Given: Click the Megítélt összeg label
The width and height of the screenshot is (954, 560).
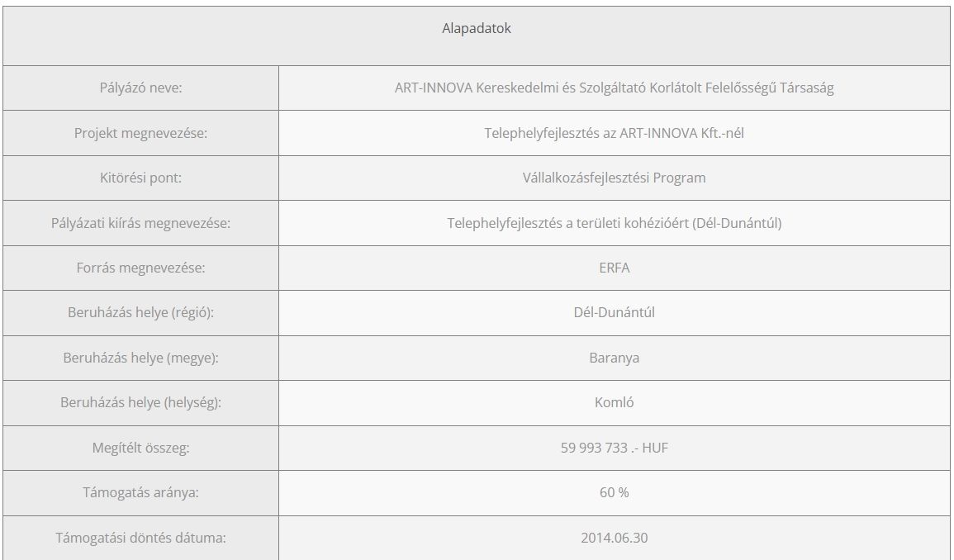Looking at the screenshot, I should 140,448.
